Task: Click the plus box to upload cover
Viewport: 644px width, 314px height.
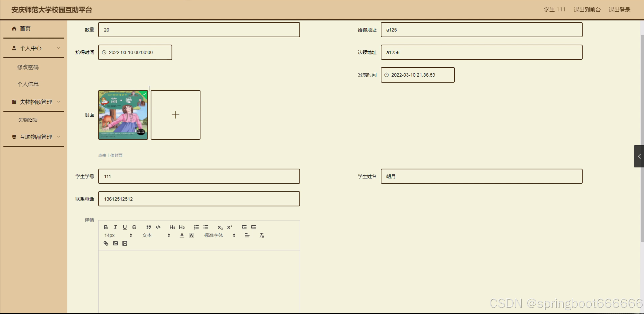Action: (x=175, y=115)
